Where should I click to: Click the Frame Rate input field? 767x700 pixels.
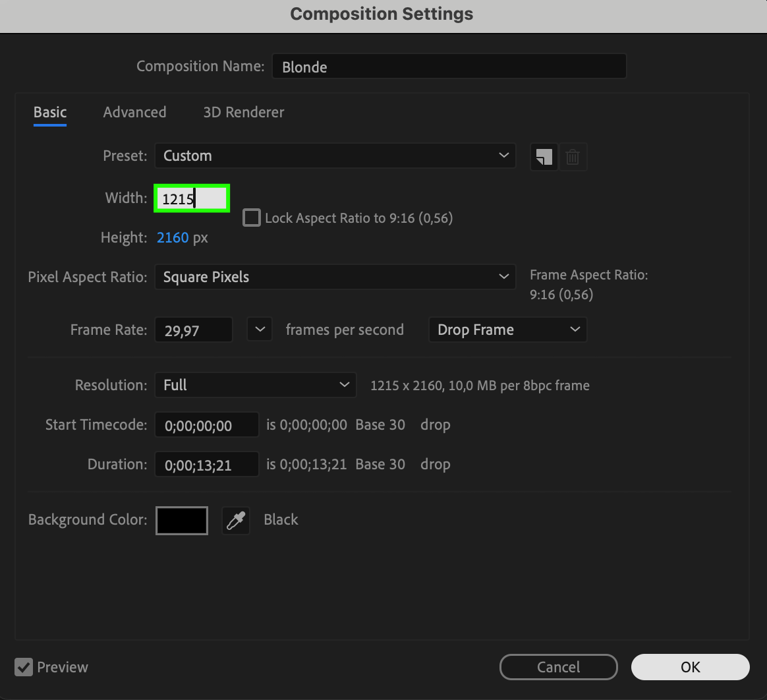pyautogui.click(x=193, y=330)
